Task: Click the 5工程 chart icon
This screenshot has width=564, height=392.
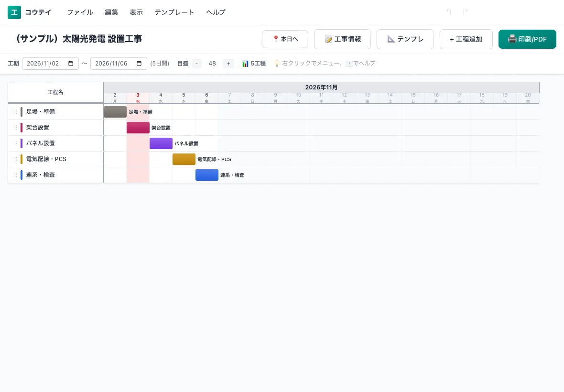Action: [x=245, y=64]
